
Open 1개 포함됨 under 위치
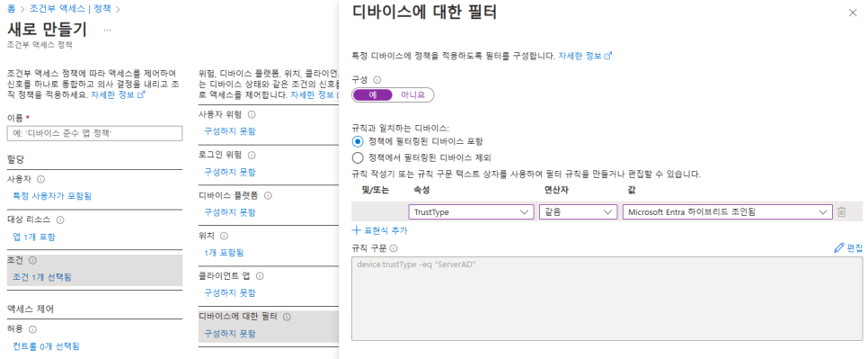224,253
